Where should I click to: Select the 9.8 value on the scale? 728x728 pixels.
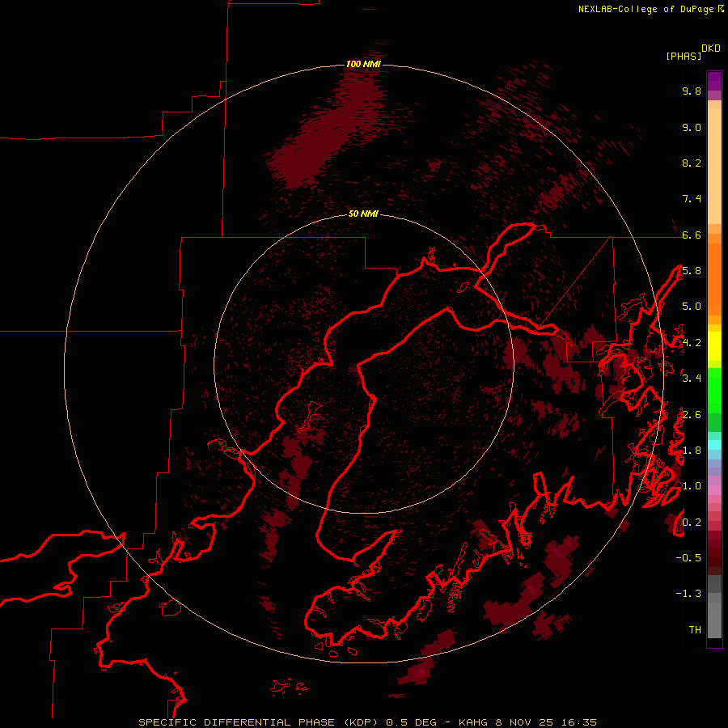[x=692, y=91]
